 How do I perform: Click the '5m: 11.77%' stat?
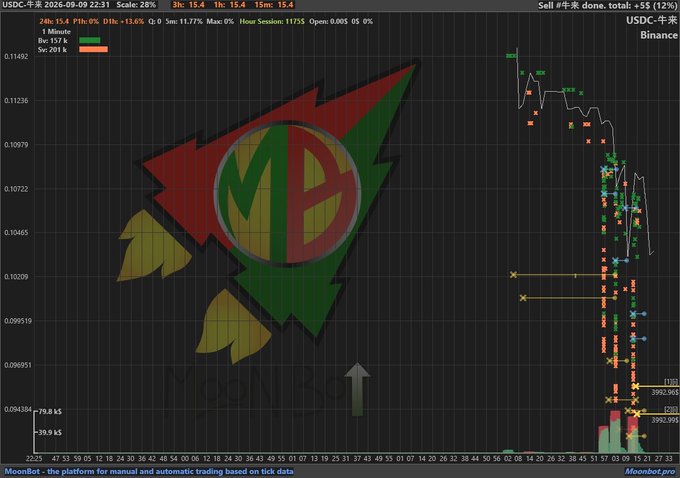(x=184, y=21)
